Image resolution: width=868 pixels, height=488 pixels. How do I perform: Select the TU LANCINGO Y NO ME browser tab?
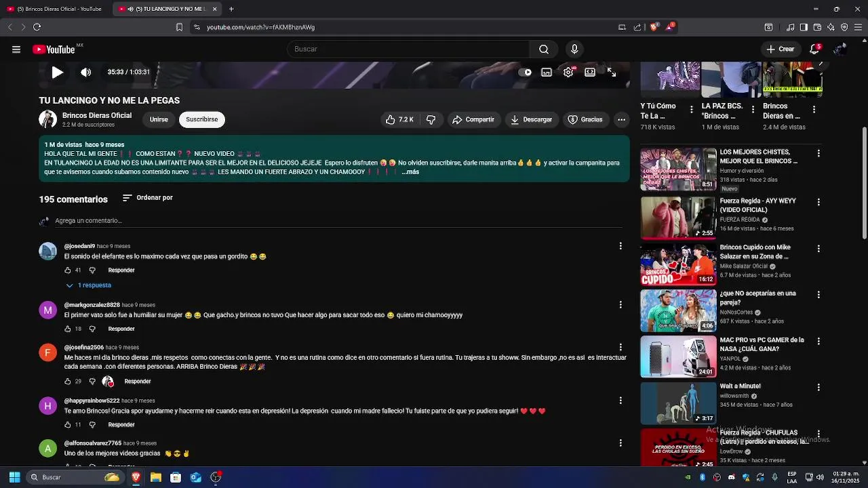[x=166, y=9]
